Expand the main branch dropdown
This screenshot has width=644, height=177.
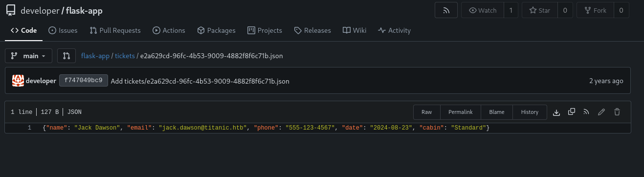tap(28, 56)
